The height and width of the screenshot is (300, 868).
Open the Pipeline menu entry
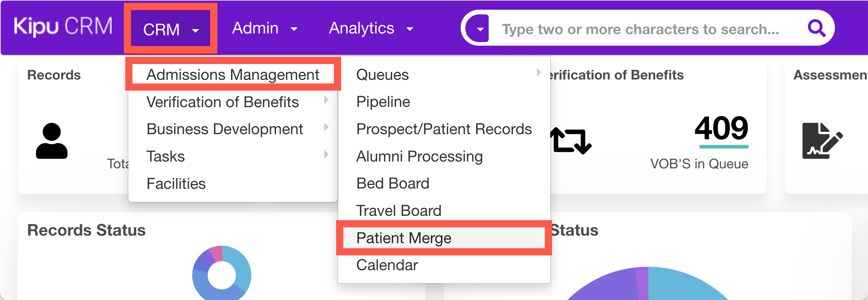point(383,101)
